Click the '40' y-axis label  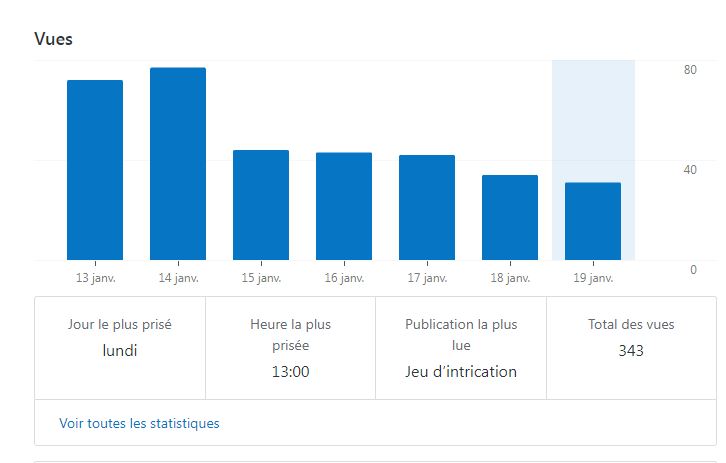662,170
